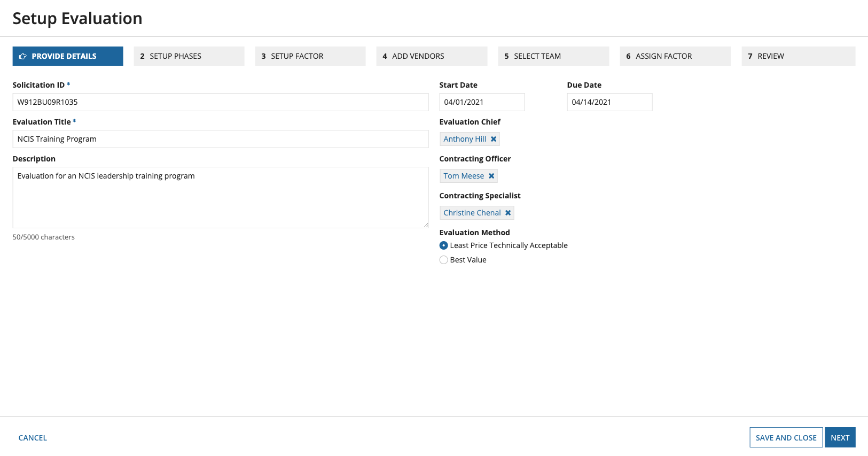Remove Anthony Hill as Evaluation Chief

(x=494, y=139)
